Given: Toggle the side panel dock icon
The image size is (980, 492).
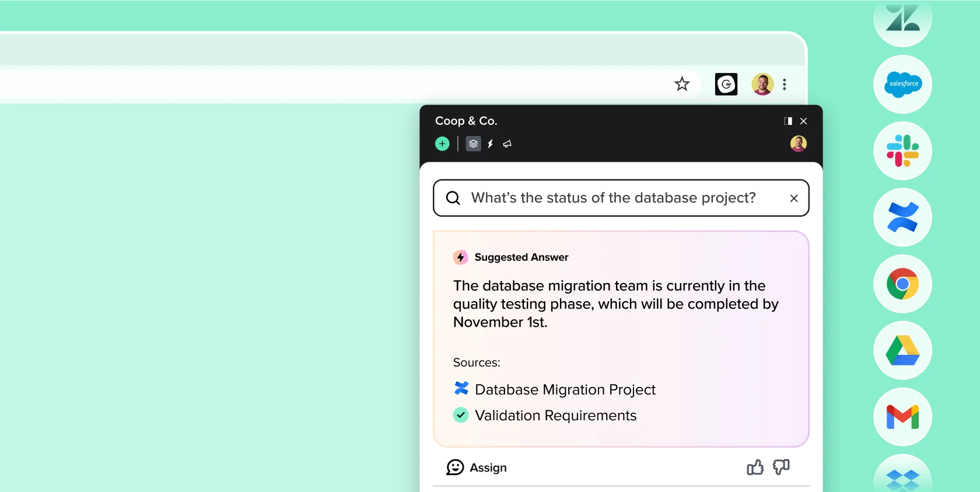Looking at the screenshot, I should click(x=788, y=121).
